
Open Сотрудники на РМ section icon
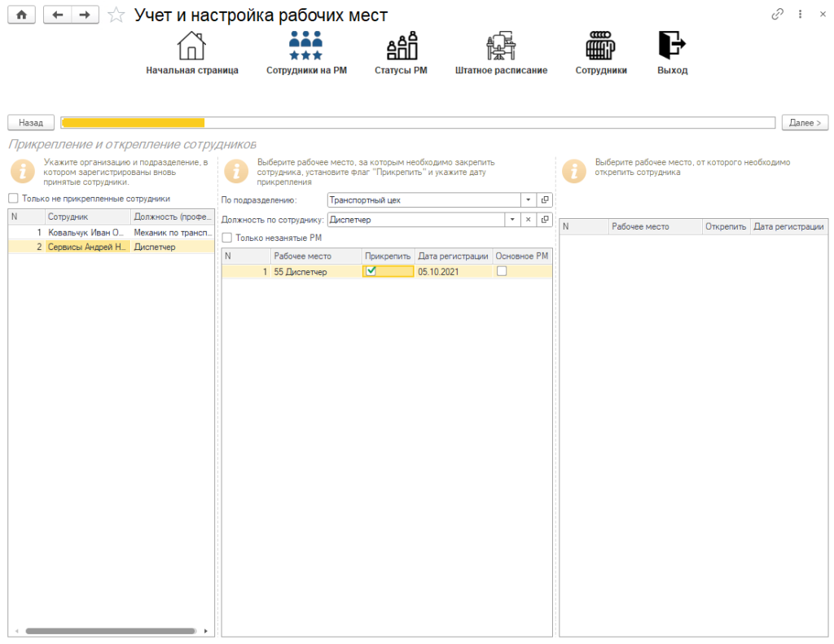pyautogui.click(x=306, y=46)
